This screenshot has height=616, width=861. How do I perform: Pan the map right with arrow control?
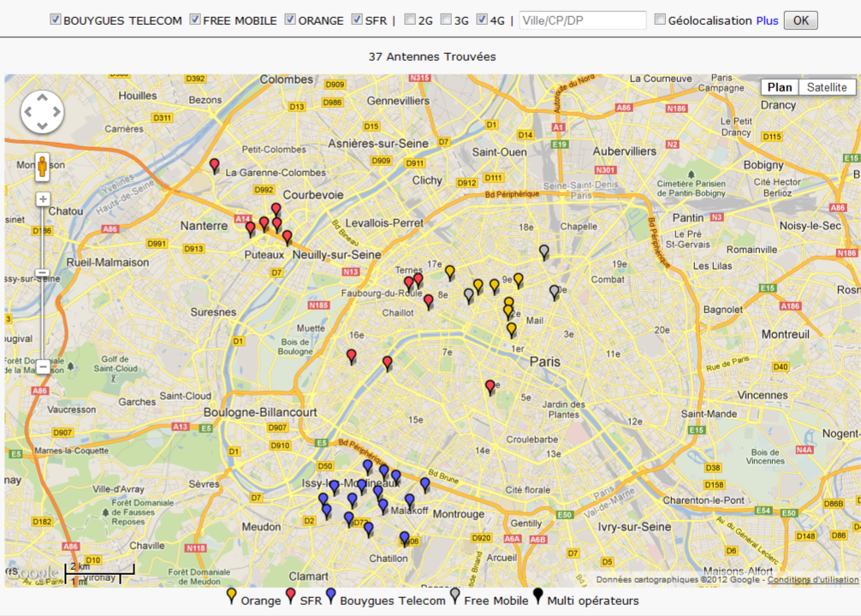tap(56, 112)
